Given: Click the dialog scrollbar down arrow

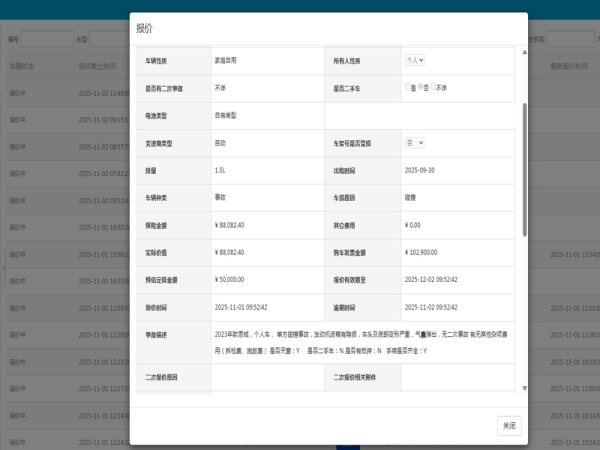Looking at the screenshot, I should 523,388.
